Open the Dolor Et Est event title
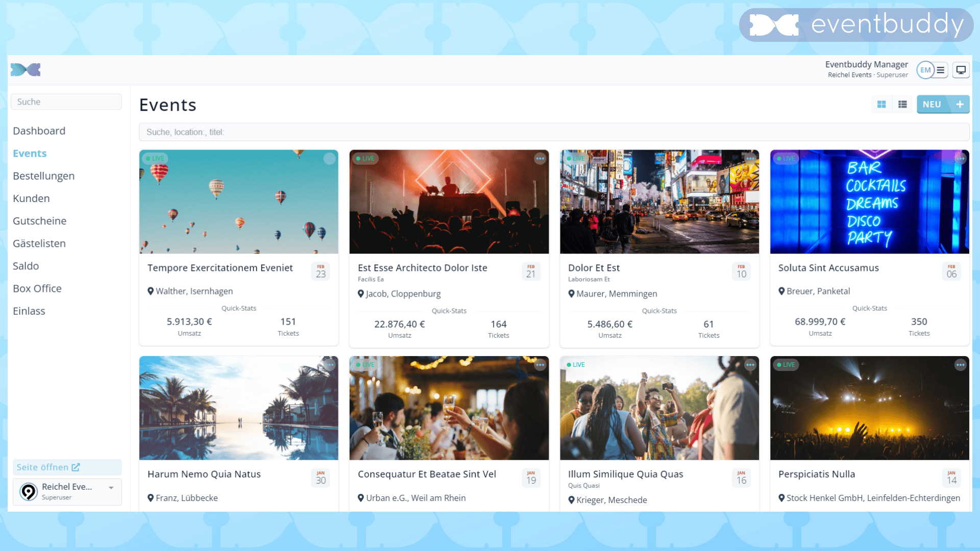 tap(594, 268)
